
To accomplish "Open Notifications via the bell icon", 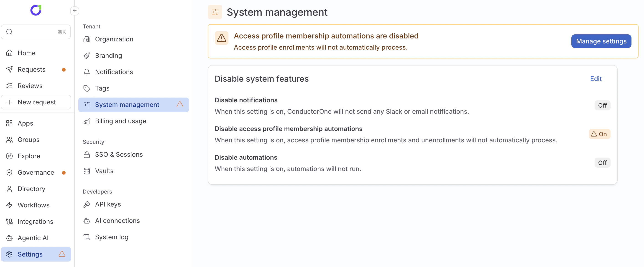I will coord(87,72).
